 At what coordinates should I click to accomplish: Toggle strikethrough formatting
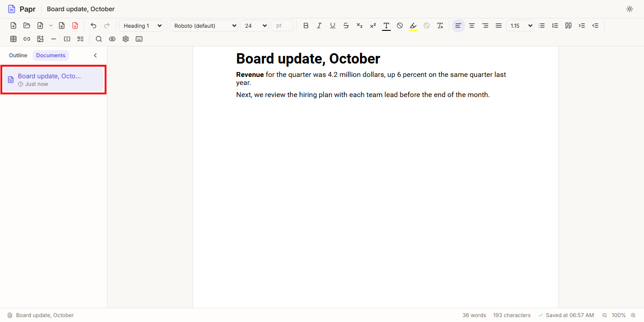coord(346,25)
